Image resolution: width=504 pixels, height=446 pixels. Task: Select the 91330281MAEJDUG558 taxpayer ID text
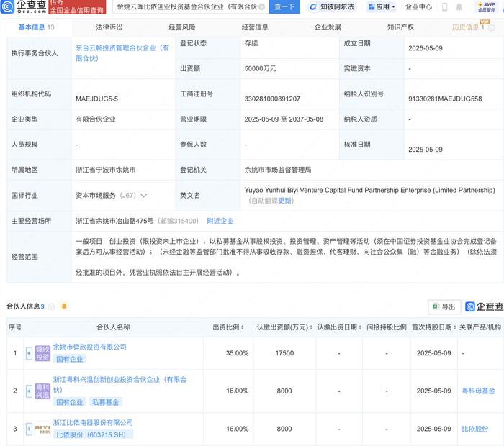(x=445, y=99)
